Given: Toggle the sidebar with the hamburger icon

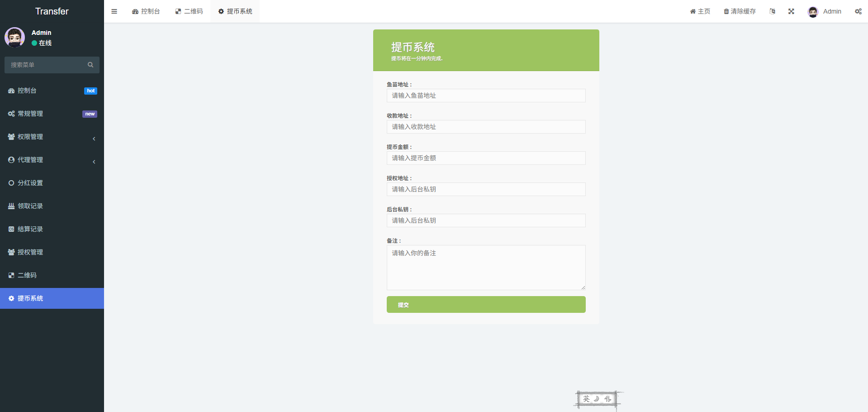Looking at the screenshot, I should pyautogui.click(x=114, y=11).
